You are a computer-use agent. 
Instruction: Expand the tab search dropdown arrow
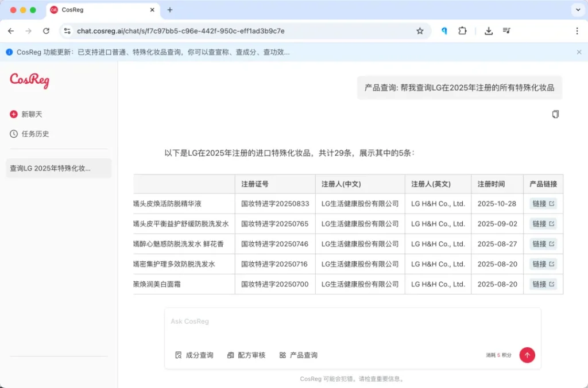577,10
